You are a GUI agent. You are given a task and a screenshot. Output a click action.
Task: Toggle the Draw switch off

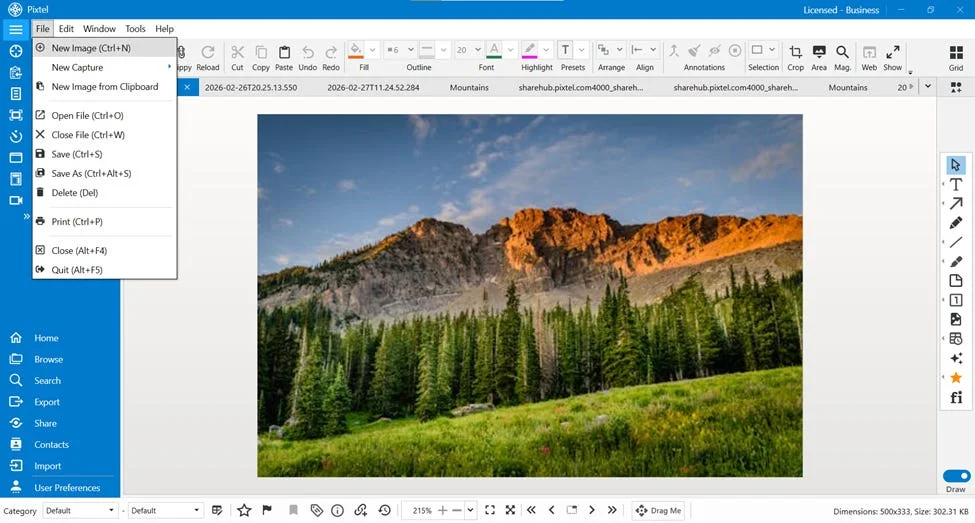click(956, 476)
